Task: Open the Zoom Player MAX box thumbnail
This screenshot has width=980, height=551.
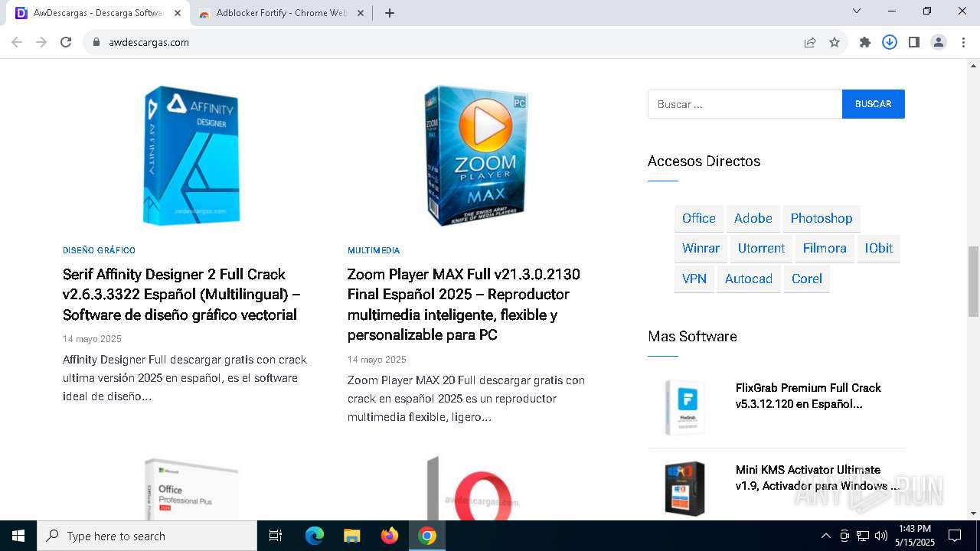Action: pyautogui.click(x=476, y=155)
